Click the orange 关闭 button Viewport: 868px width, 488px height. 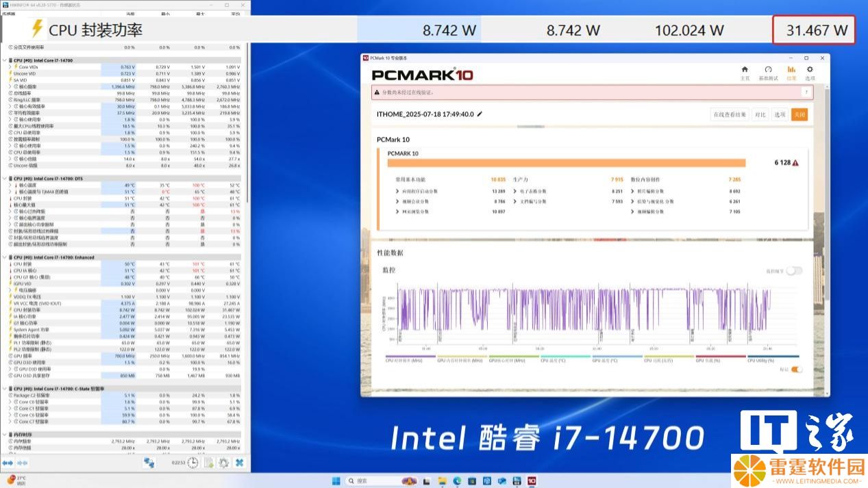(x=799, y=115)
